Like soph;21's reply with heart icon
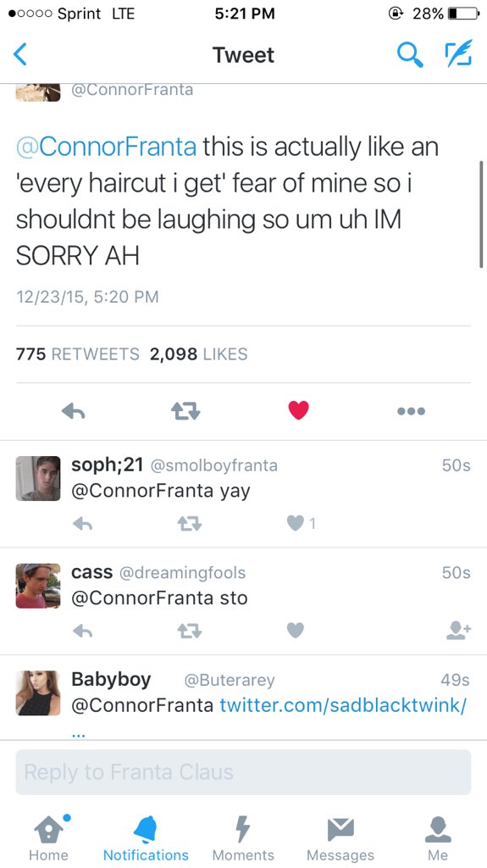 pyautogui.click(x=296, y=523)
